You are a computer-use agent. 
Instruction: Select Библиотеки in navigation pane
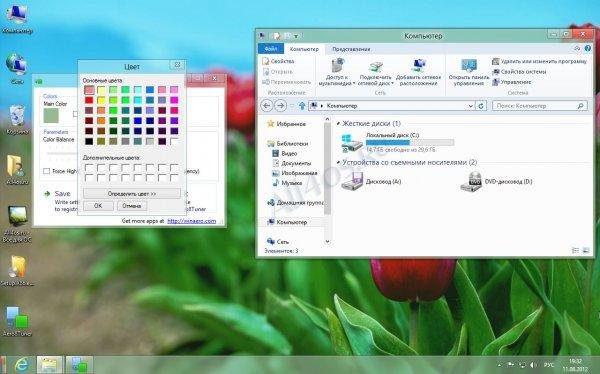pos(287,144)
